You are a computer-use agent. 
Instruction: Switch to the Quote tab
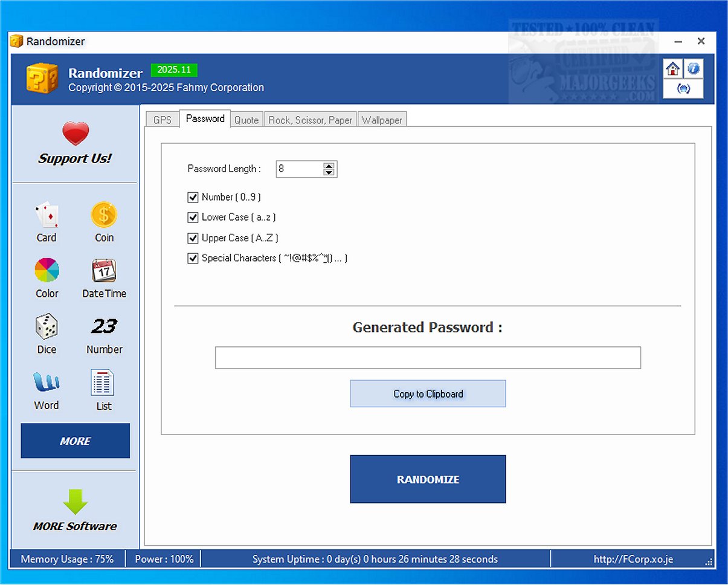point(246,120)
